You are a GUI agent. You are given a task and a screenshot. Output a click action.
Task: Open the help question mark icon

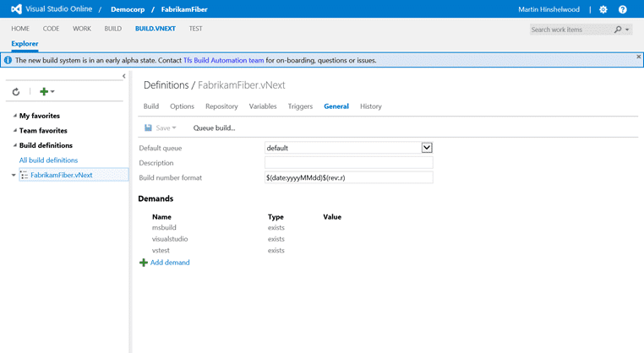[x=623, y=9]
